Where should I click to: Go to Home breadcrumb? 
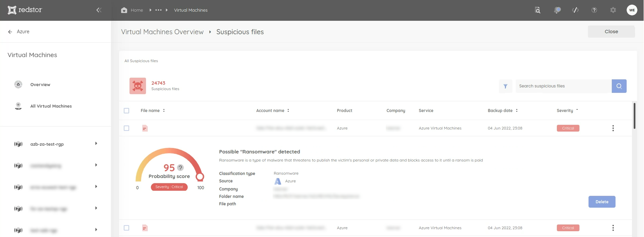click(137, 10)
